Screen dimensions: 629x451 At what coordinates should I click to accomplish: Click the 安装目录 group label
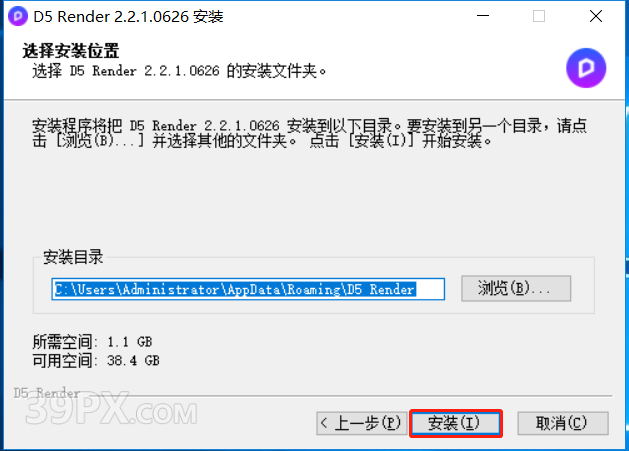pos(73,257)
